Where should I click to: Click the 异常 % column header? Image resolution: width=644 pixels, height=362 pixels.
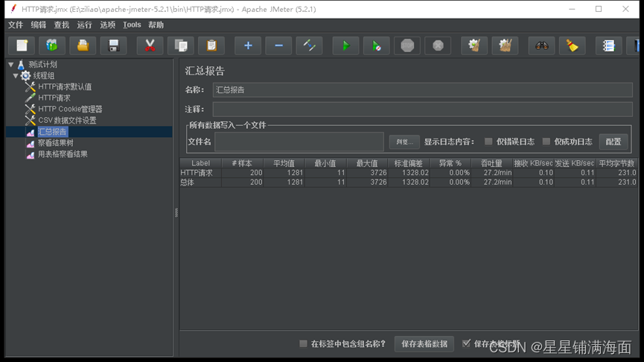(x=450, y=164)
